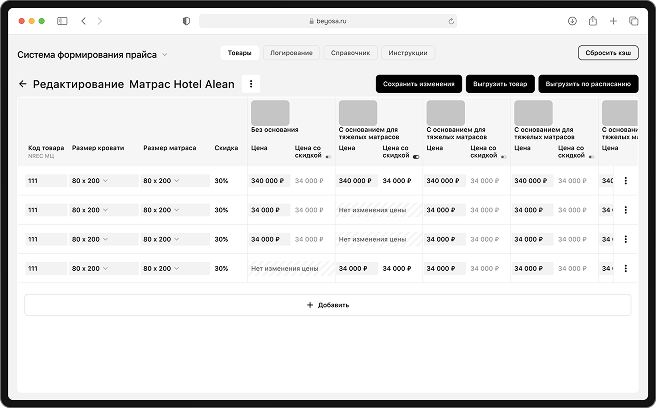Open Размер кровати dropdown in first row
The image size is (656, 408).
[x=104, y=181]
